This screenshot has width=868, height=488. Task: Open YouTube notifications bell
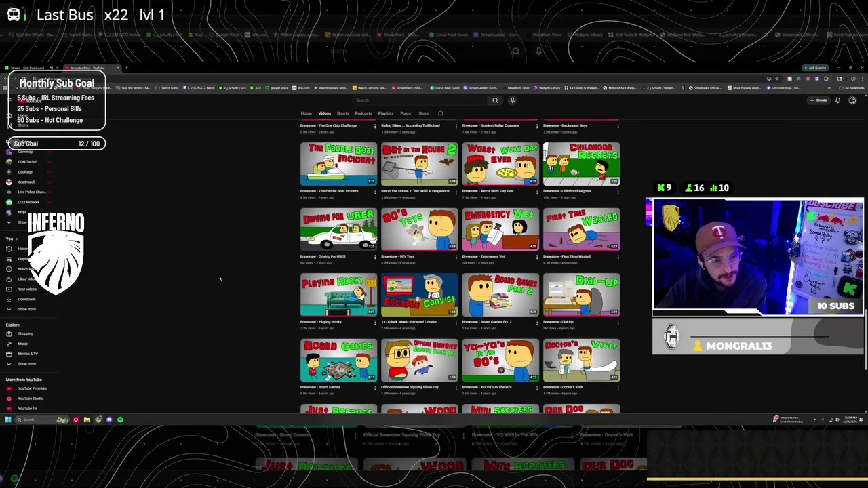[x=837, y=100]
